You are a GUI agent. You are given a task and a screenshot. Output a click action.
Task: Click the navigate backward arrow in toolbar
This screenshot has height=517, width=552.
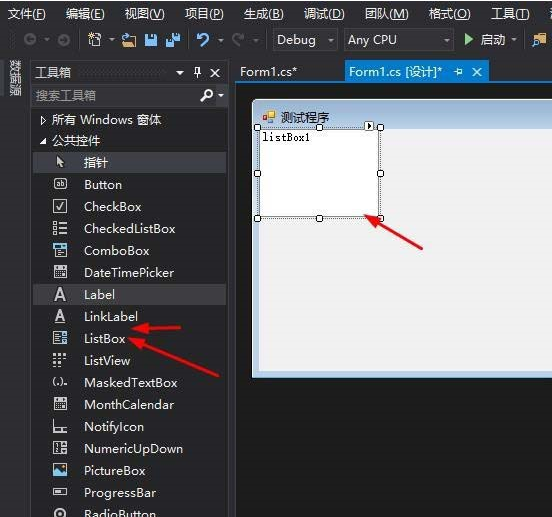tap(30, 39)
